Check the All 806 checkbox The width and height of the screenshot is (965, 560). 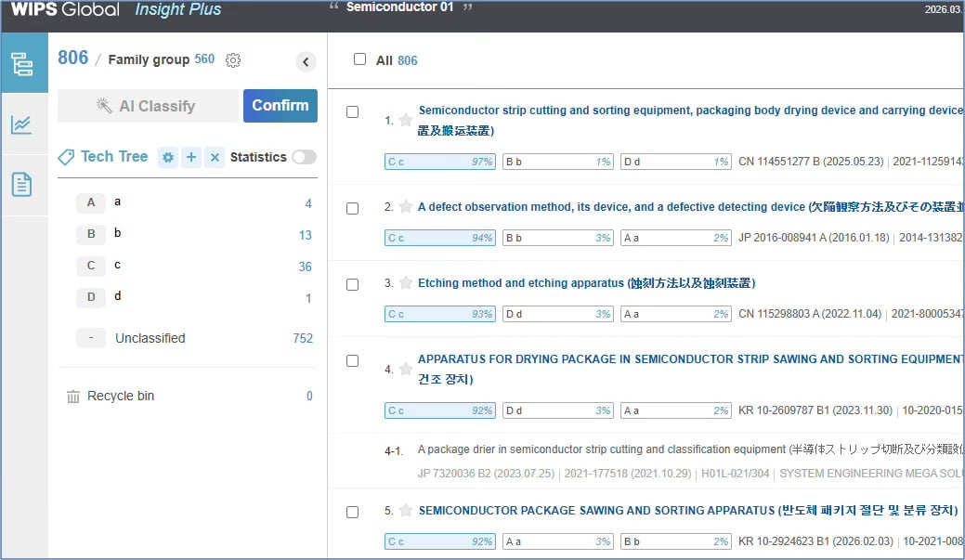click(x=360, y=59)
